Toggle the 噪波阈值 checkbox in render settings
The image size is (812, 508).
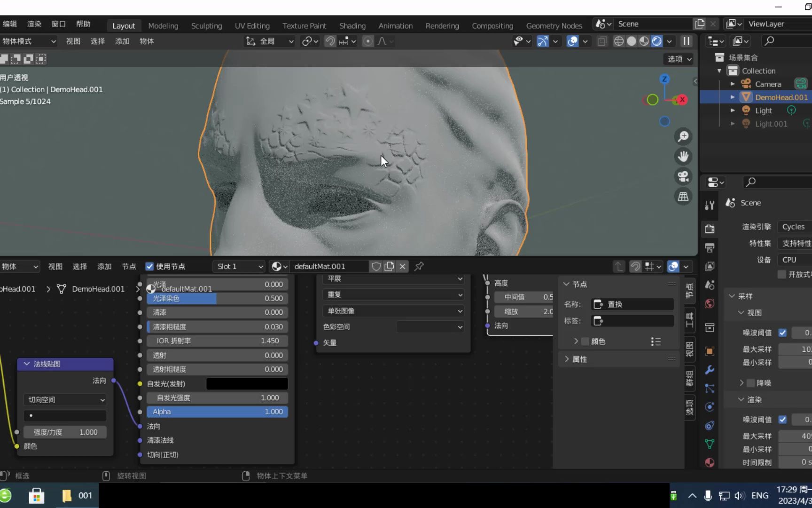point(783,333)
